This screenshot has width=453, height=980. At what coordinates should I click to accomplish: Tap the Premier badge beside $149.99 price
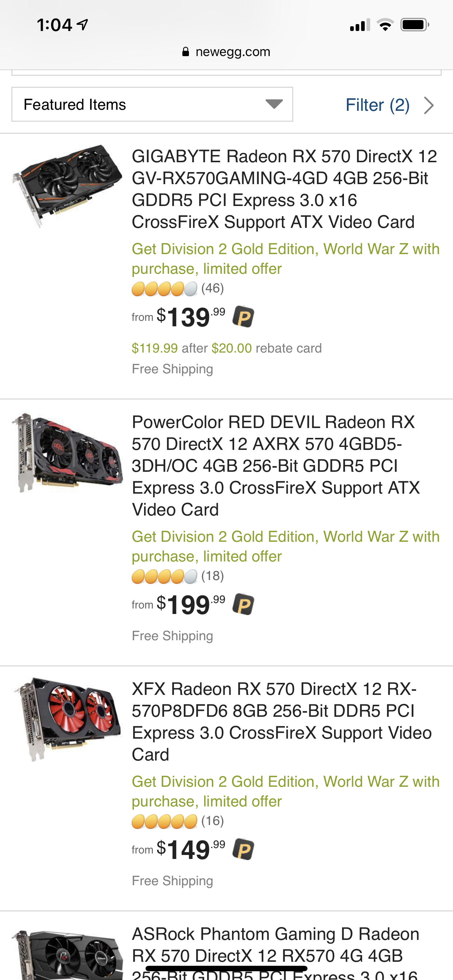243,849
